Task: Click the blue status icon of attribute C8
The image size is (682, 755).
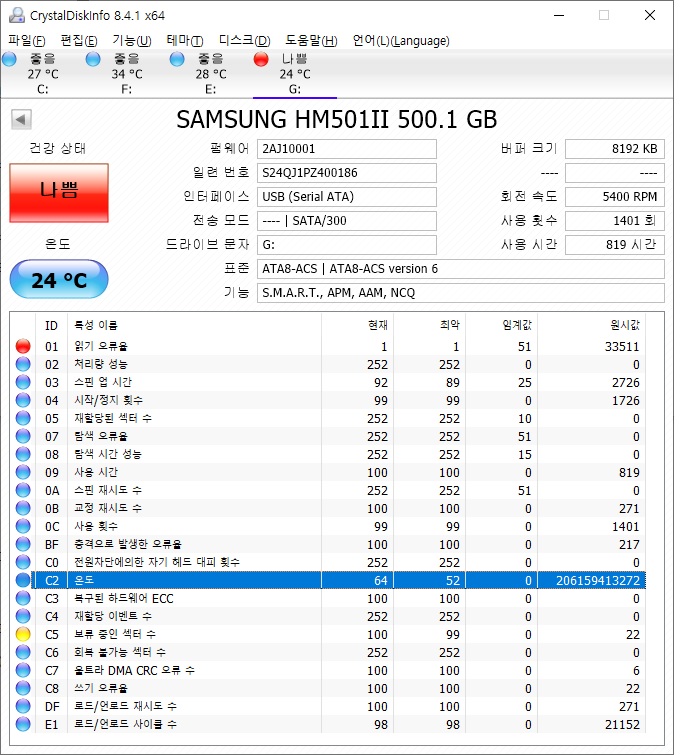Action: pos(23,688)
